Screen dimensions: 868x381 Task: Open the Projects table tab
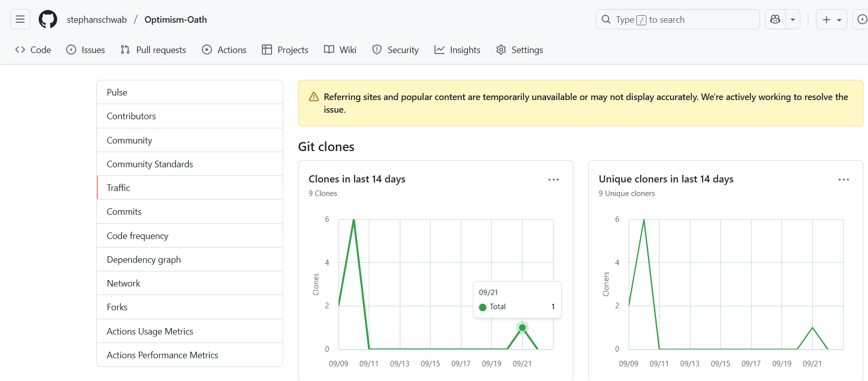click(x=285, y=50)
